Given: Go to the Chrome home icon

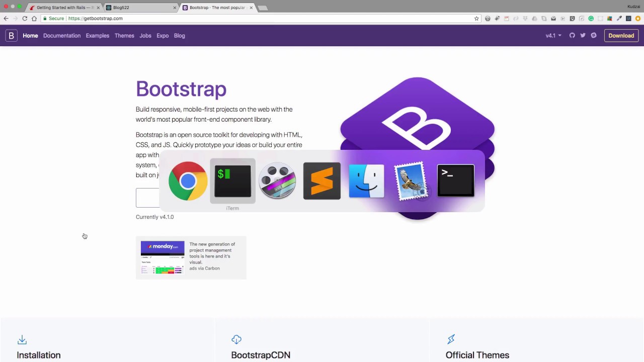Looking at the screenshot, I should pyautogui.click(x=34, y=19).
